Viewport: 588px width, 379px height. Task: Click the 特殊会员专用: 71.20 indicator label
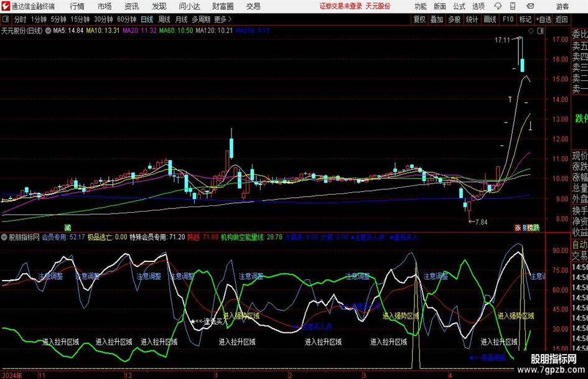point(157,237)
